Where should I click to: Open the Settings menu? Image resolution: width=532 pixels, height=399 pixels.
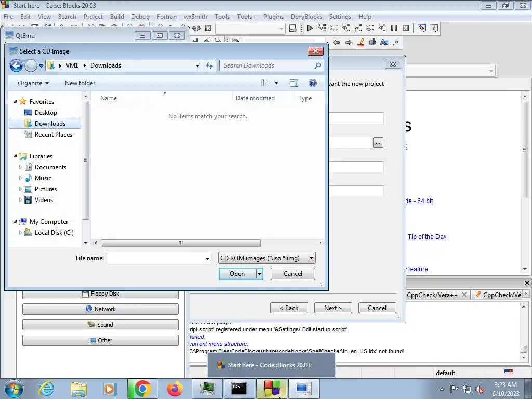[x=340, y=16]
